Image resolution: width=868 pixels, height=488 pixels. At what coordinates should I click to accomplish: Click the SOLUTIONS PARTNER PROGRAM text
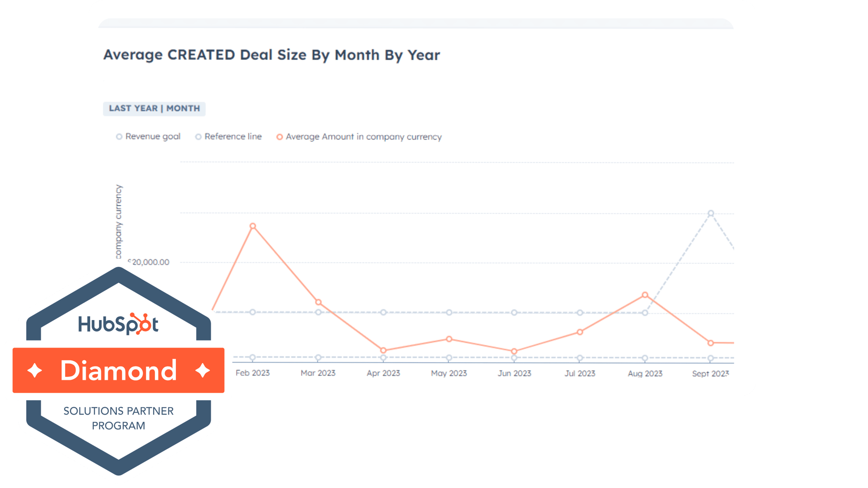pyautogui.click(x=118, y=418)
